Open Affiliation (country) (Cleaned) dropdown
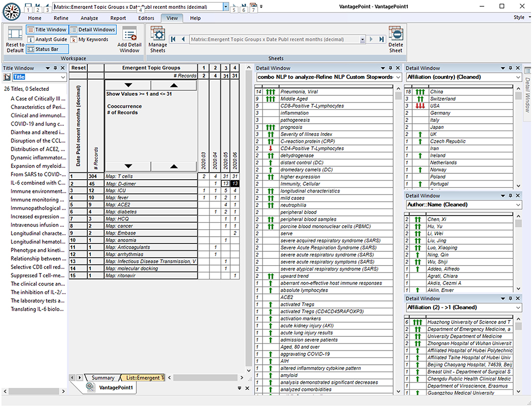Image resolution: width=532 pixels, height=407 pixels. [518, 77]
